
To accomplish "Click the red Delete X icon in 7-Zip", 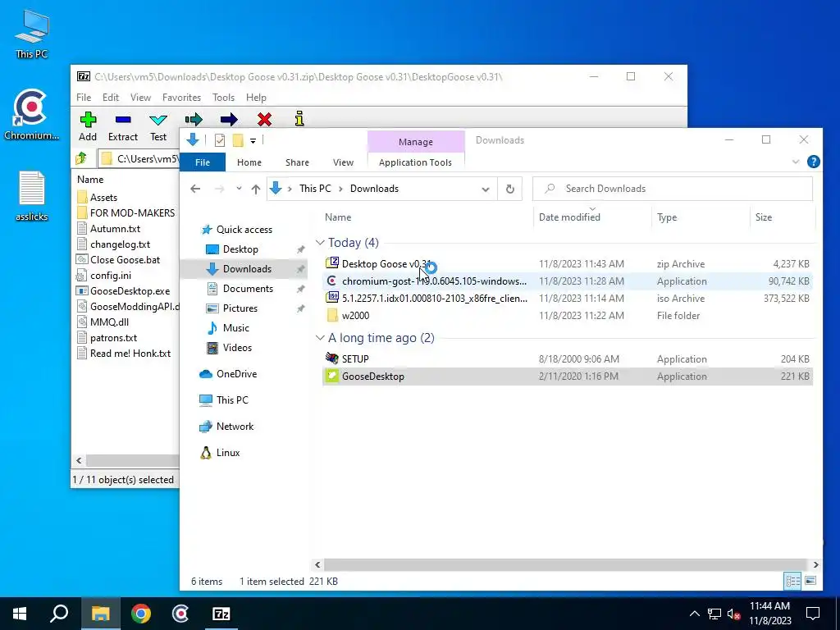I will coord(264,119).
